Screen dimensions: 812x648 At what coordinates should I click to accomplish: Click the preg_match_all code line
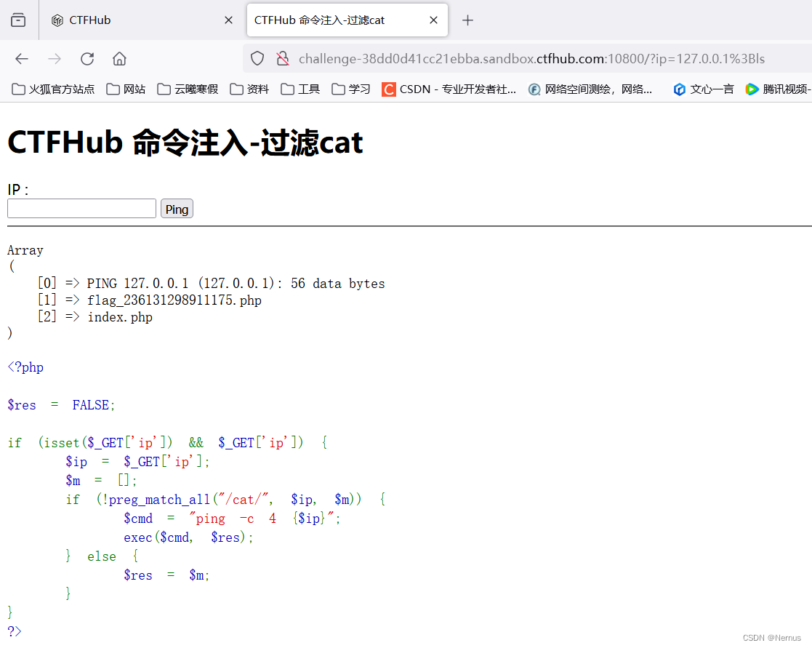(226, 500)
